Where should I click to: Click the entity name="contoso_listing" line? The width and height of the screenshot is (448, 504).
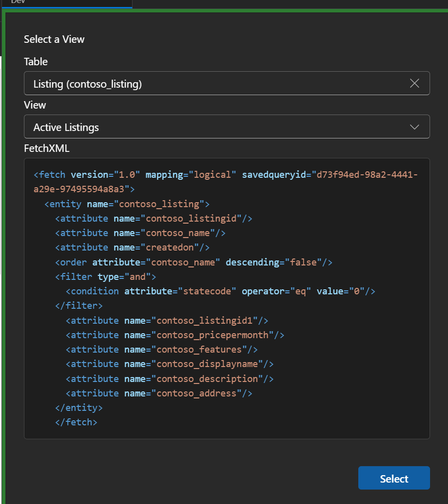[127, 204]
